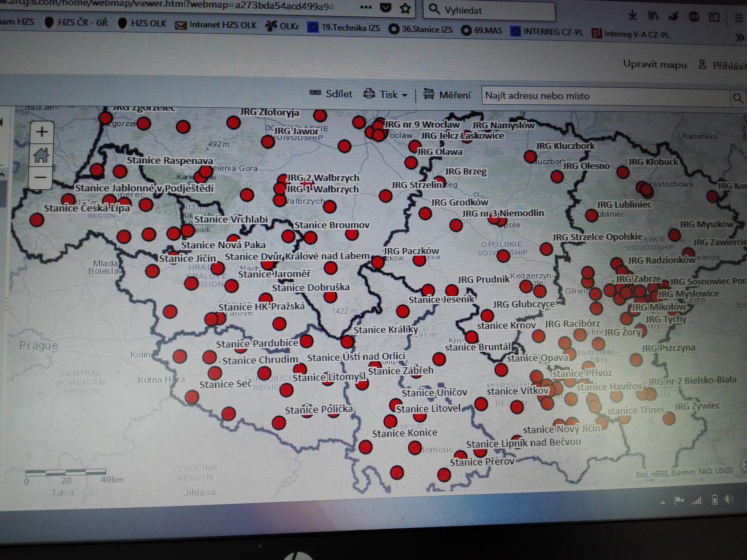This screenshot has height=560, width=747.
Task: Open the Firefox hamburger menu
Action: click(x=738, y=18)
